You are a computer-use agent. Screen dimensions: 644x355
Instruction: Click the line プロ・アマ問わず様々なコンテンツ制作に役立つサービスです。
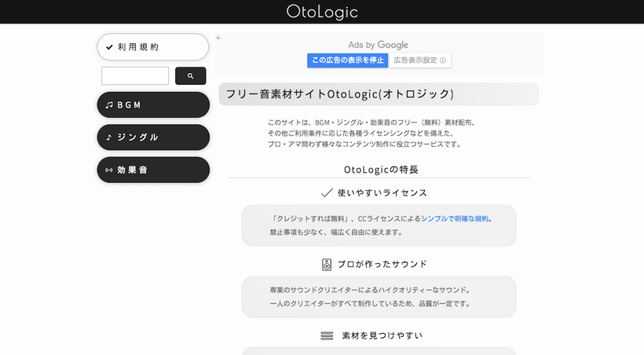(365, 144)
